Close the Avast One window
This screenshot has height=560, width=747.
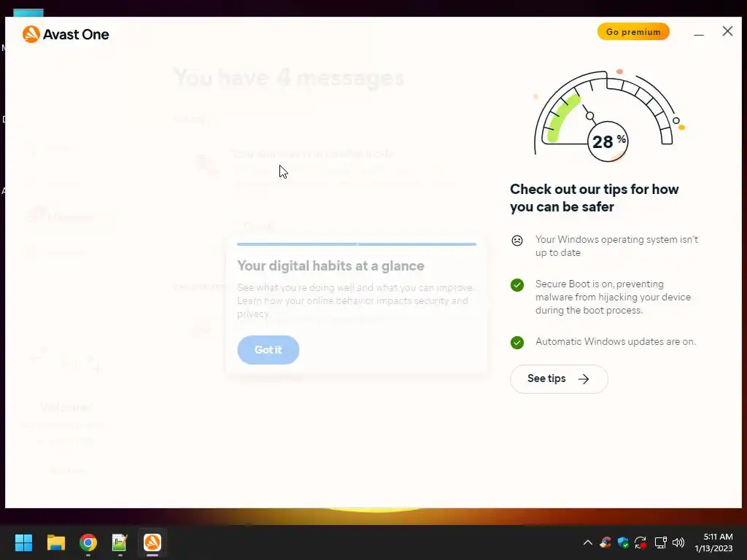[x=727, y=31]
